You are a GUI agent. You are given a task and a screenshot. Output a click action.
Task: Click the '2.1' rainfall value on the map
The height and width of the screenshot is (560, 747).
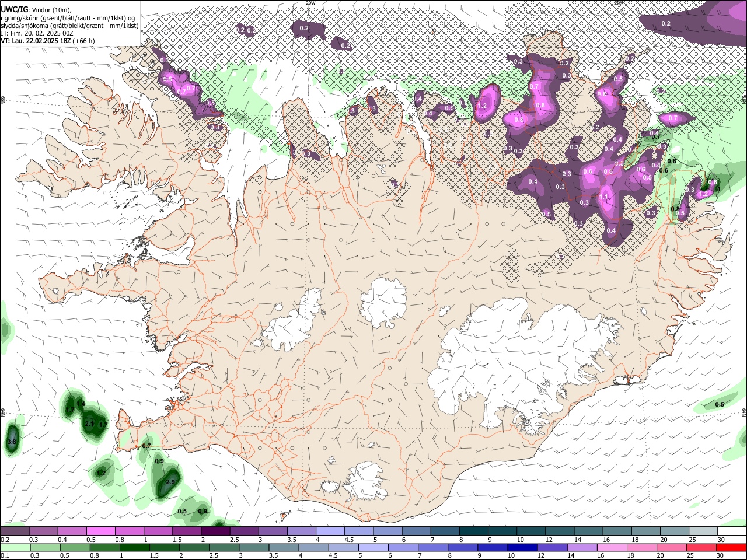(x=89, y=423)
